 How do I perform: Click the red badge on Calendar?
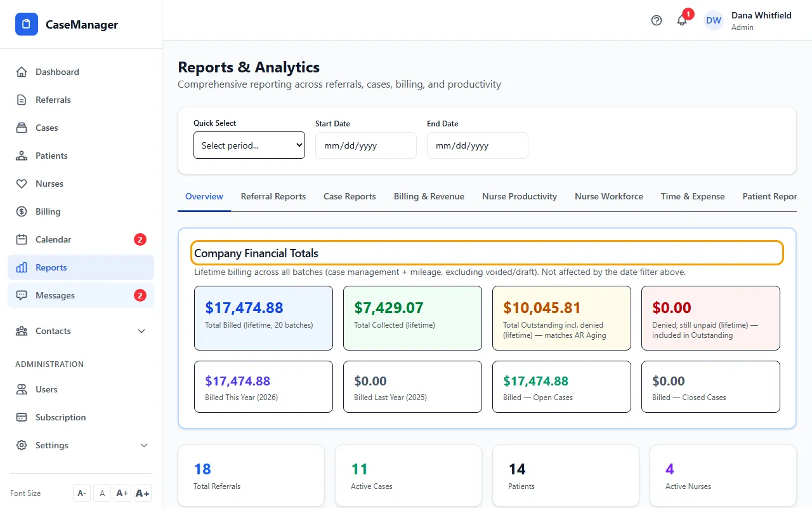click(140, 239)
